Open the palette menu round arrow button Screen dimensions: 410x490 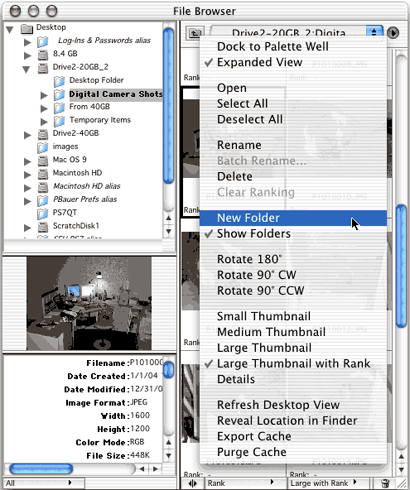pyautogui.click(x=393, y=33)
